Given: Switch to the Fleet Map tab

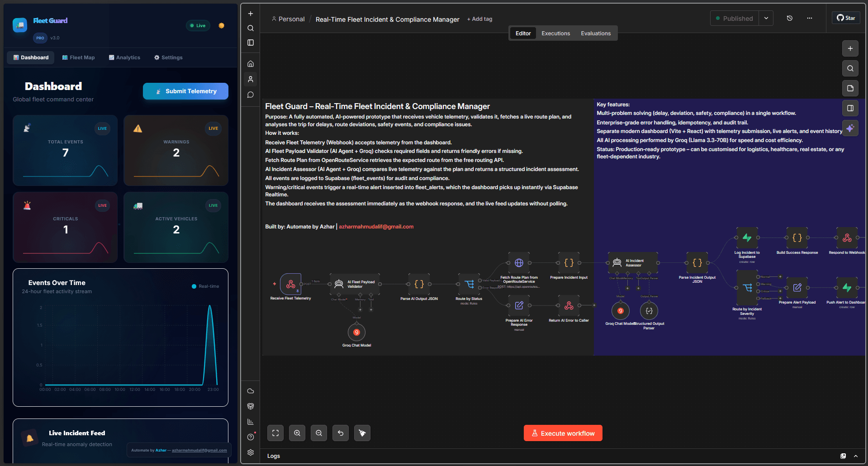Looking at the screenshot, I should [x=78, y=57].
